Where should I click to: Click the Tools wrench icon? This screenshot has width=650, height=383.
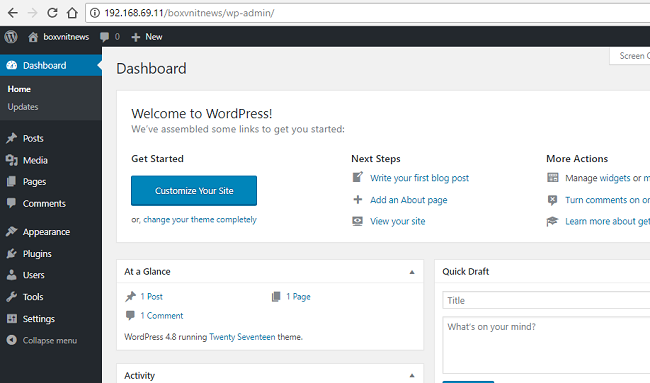tap(12, 296)
